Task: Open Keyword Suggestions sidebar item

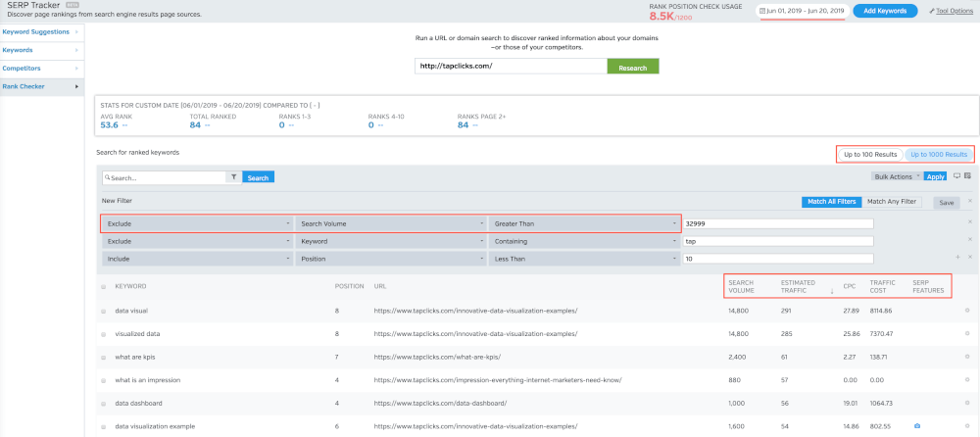Action: click(x=41, y=31)
